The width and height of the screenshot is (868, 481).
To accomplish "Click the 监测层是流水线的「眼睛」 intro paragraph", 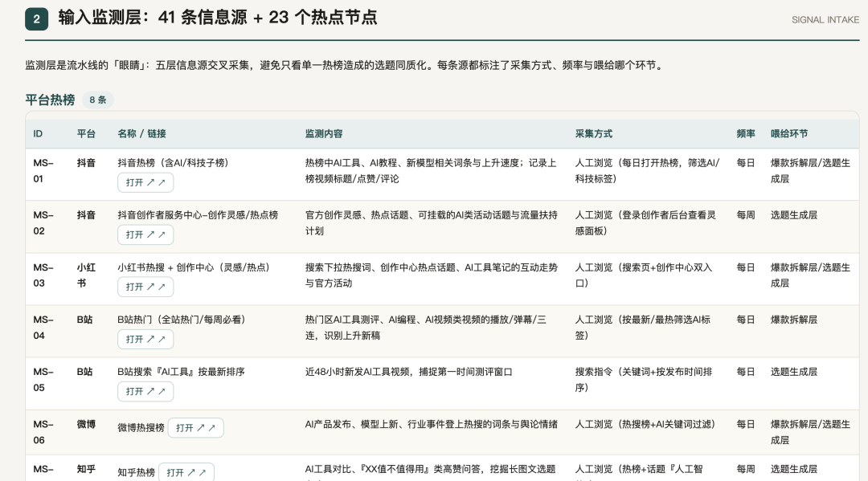I will click(x=344, y=65).
